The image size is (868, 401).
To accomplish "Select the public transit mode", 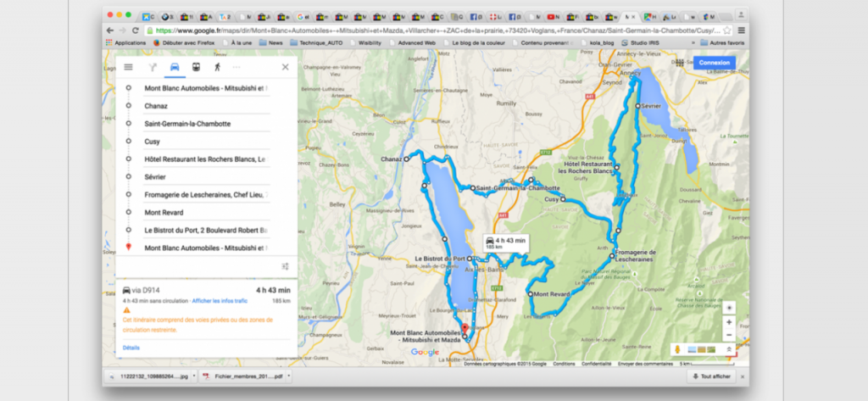I will [x=196, y=67].
